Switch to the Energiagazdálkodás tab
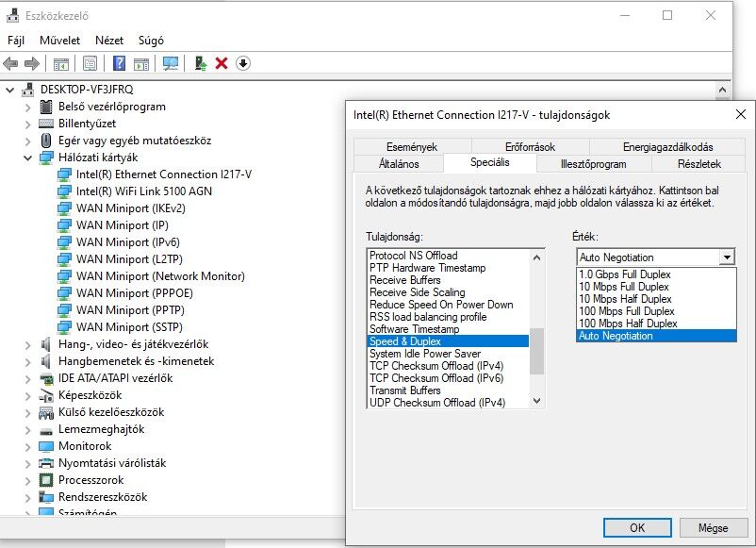756x548 pixels. [667, 146]
